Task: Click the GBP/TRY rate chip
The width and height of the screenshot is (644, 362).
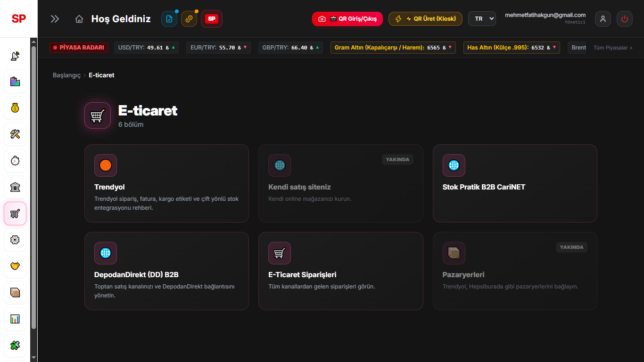Action: pyautogui.click(x=290, y=48)
